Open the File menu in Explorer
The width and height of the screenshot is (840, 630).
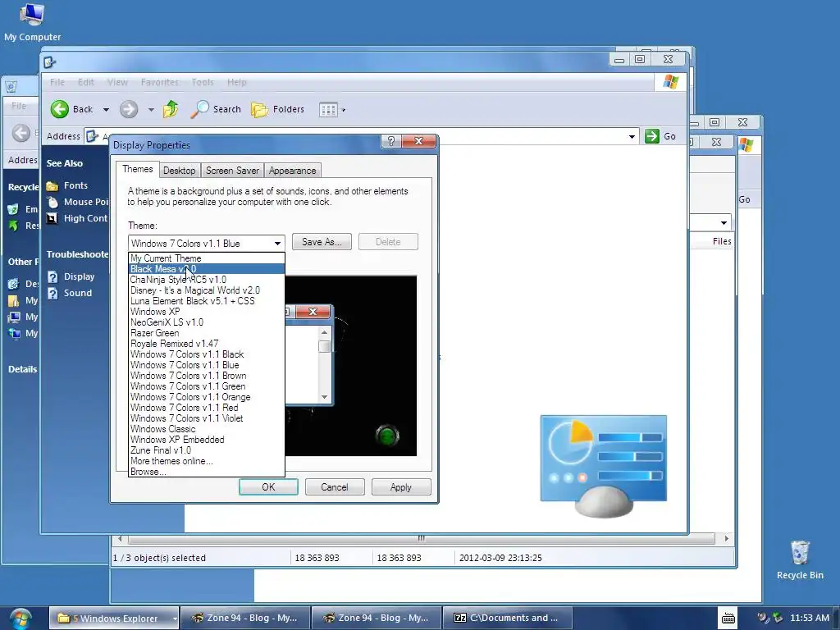pyautogui.click(x=57, y=83)
